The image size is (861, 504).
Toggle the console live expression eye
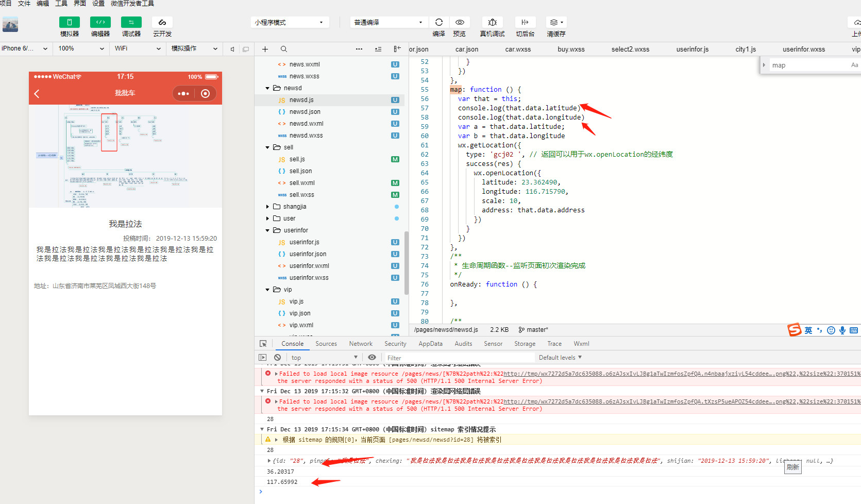[372, 358]
